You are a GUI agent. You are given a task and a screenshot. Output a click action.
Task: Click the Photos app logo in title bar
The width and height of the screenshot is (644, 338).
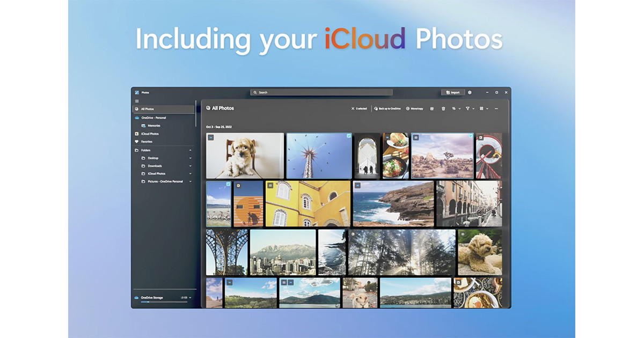pos(137,92)
